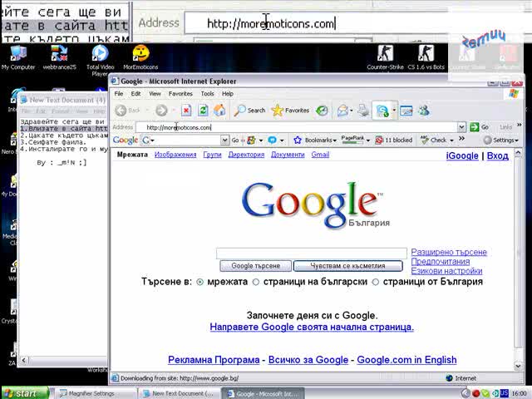
Task: Click the Messenger people icon
Action: (424, 111)
